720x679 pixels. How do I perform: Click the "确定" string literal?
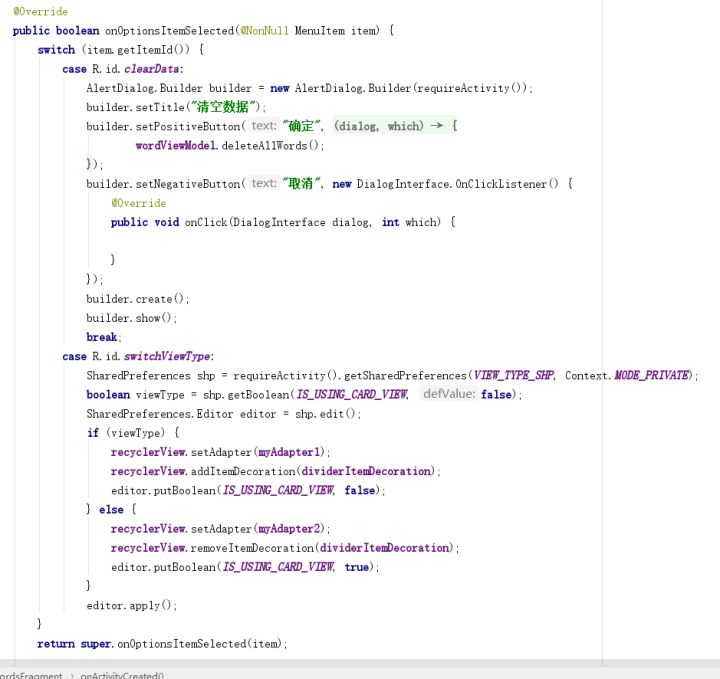(301, 126)
